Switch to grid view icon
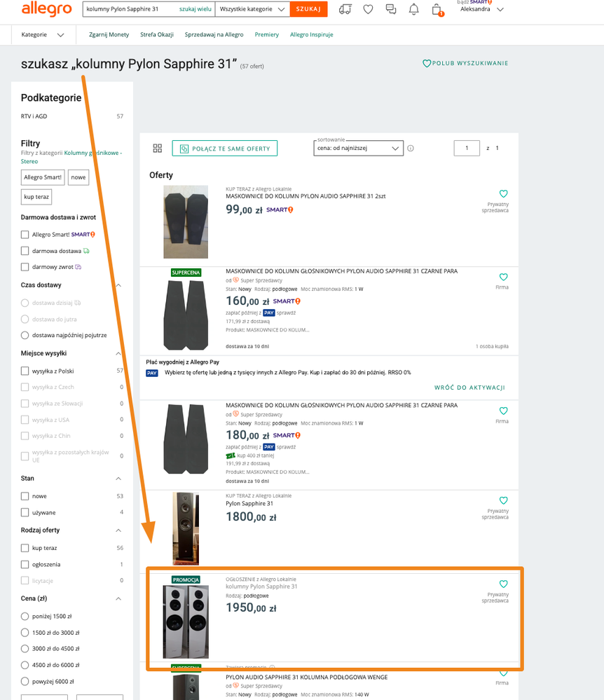The height and width of the screenshot is (700, 604). (158, 148)
